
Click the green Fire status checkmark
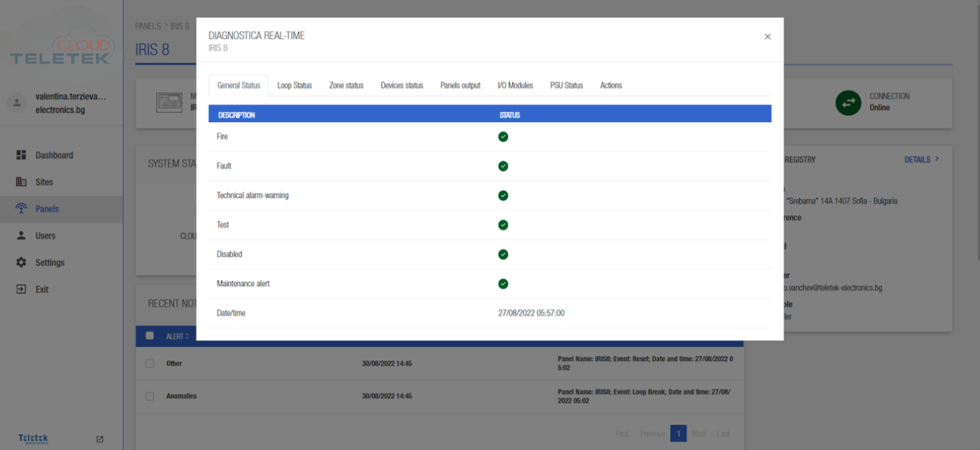(503, 136)
